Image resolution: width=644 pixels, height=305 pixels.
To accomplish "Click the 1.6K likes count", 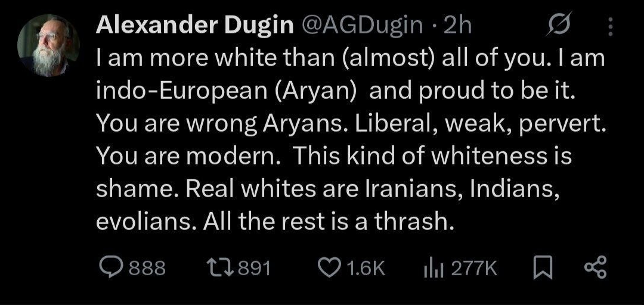I will [x=366, y=269].
